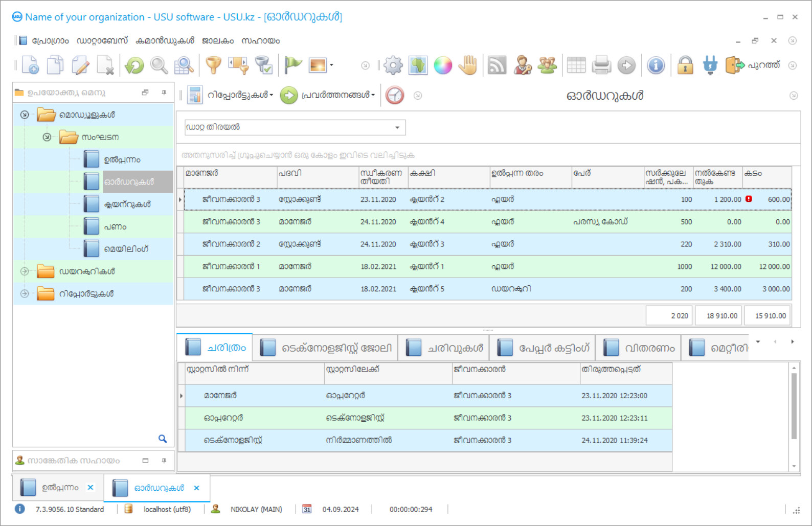Switch to the ചരിവുകൾ tab
Screen dimensions: 812x526
[x=444, y=348]
